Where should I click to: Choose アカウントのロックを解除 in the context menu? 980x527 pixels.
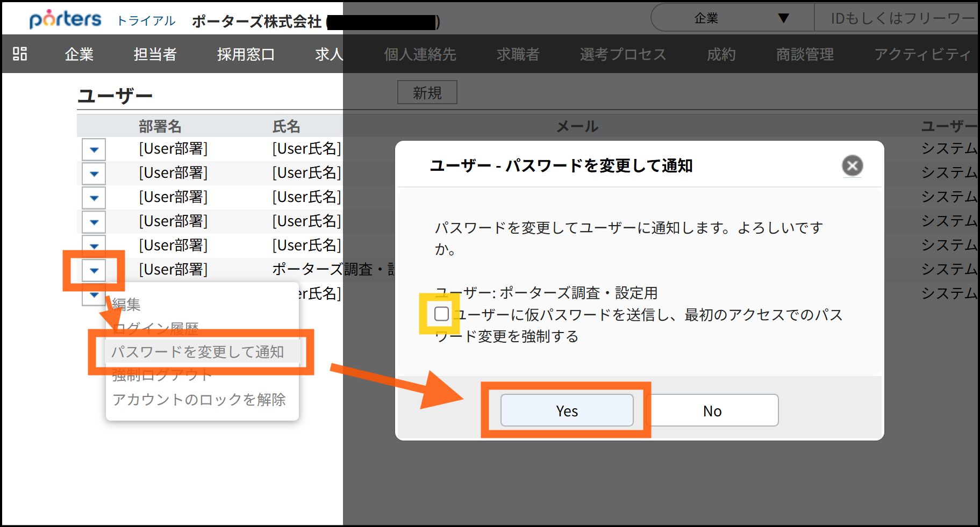click(x=199, y=400)
